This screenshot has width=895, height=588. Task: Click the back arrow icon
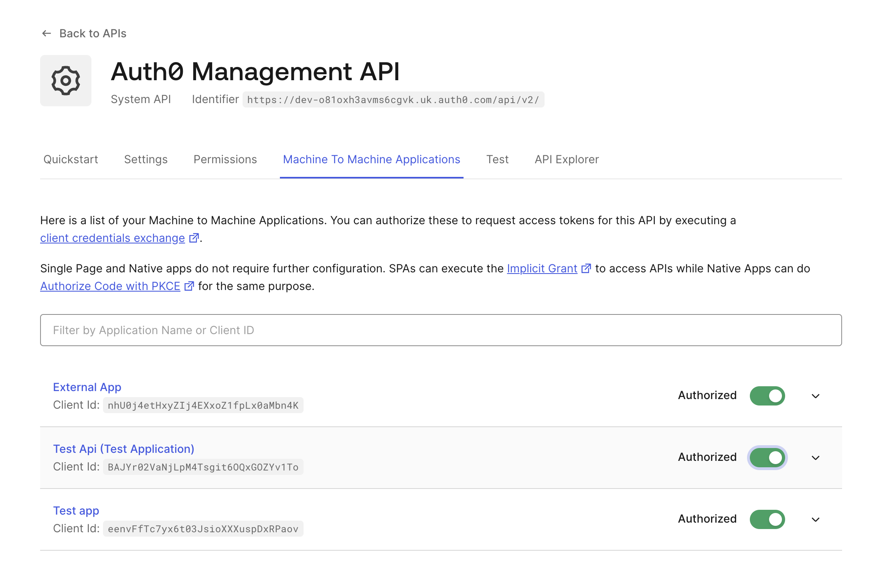[47, 33]
